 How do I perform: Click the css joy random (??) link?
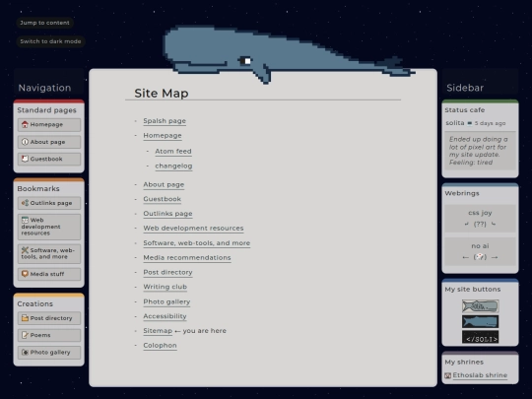tap(480, 224)
